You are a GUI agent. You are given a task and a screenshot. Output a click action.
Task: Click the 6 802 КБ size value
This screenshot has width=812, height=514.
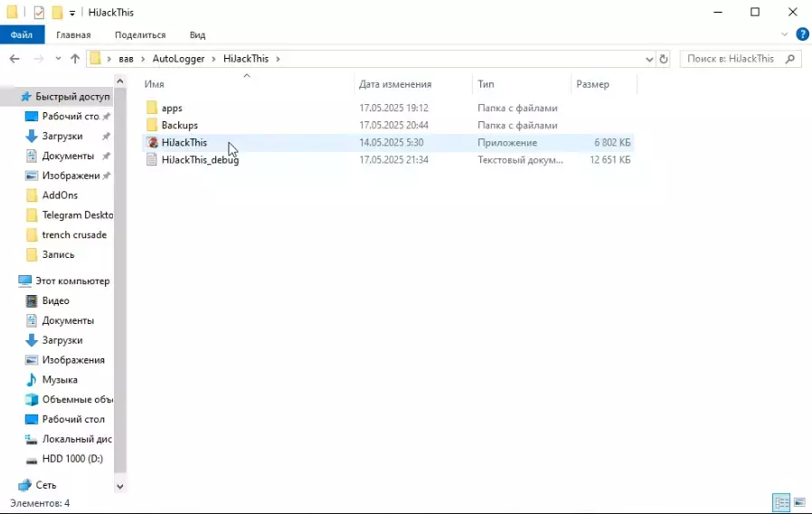pos(612,142)
